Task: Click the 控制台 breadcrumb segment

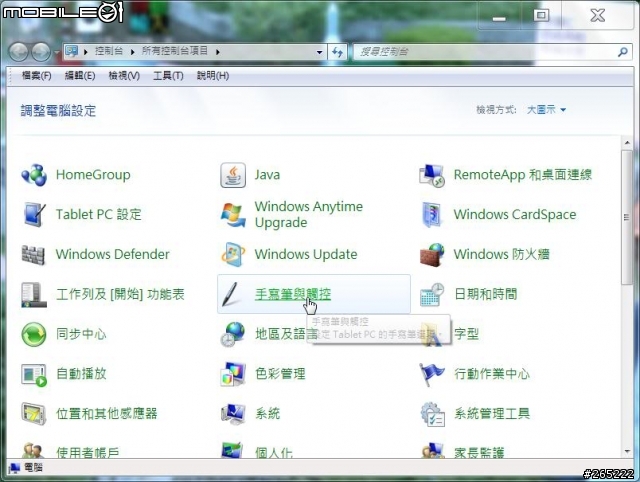Action: (x=109, y=51)
